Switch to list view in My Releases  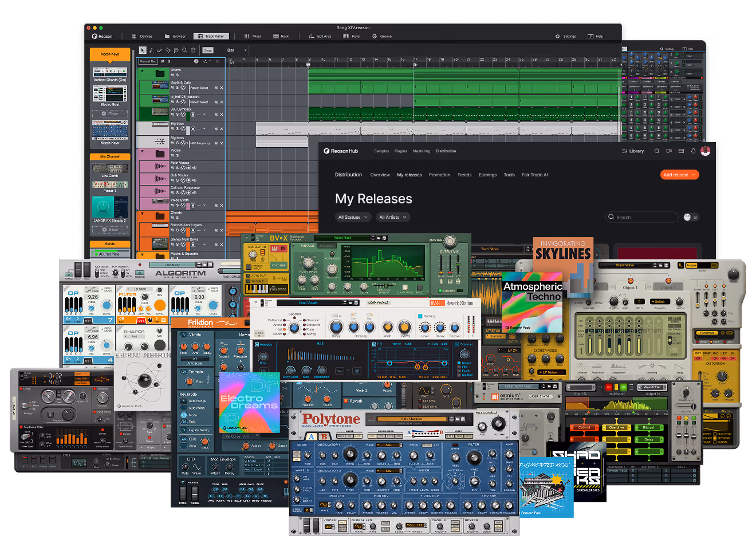click(x=695, y=217)
